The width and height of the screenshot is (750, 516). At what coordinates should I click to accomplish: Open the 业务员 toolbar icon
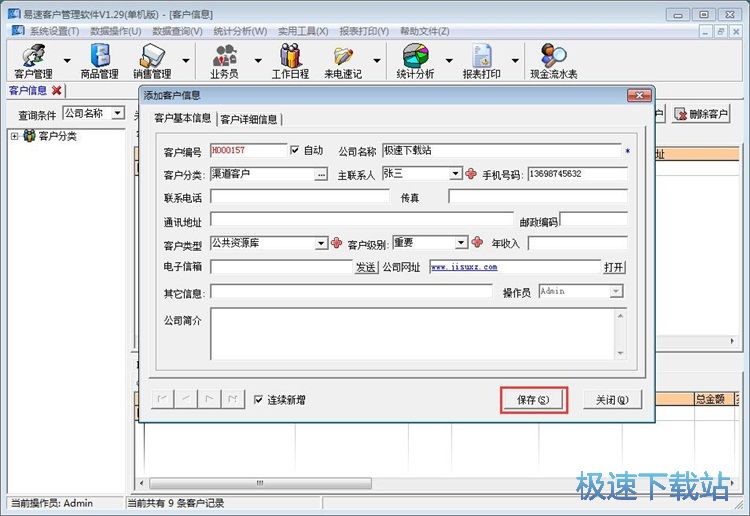tap(224, 61)
